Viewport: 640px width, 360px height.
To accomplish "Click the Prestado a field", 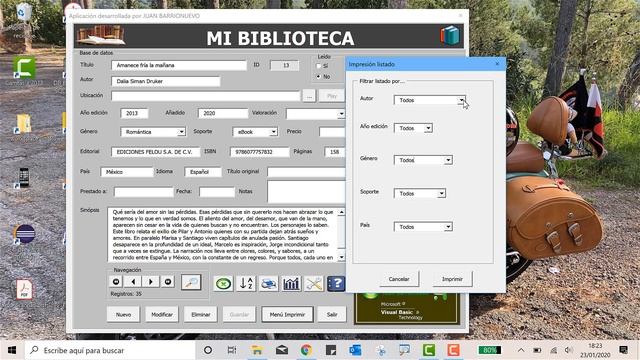I will [144, 192].
